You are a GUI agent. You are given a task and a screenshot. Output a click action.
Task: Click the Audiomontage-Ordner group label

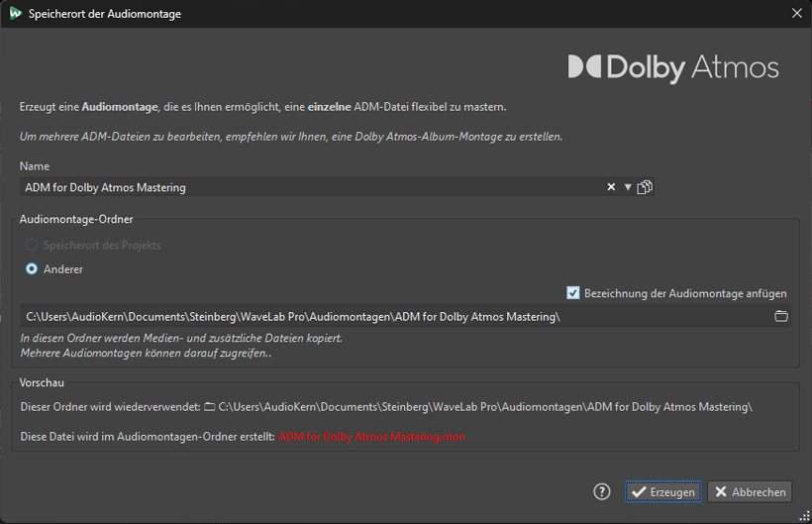click(76, 219)
